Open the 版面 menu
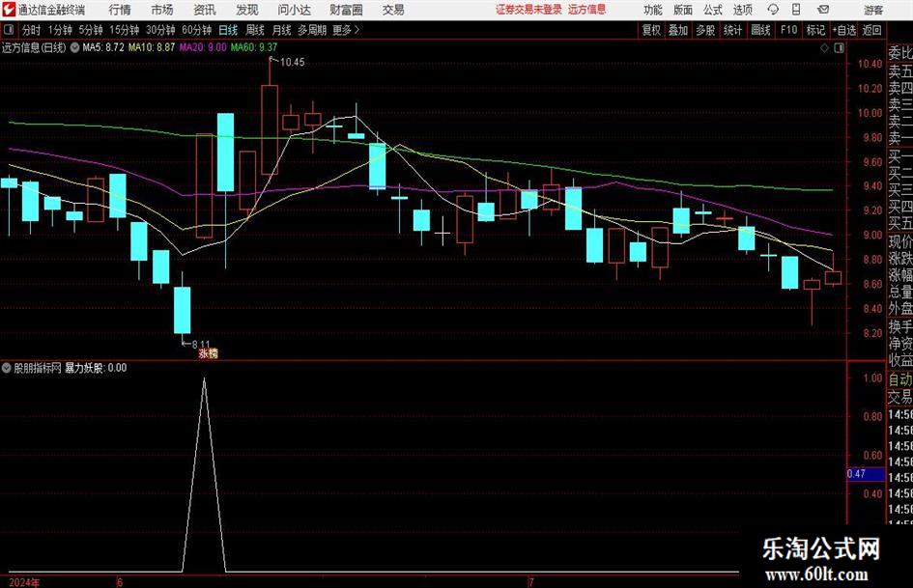 tap(682, 10)
